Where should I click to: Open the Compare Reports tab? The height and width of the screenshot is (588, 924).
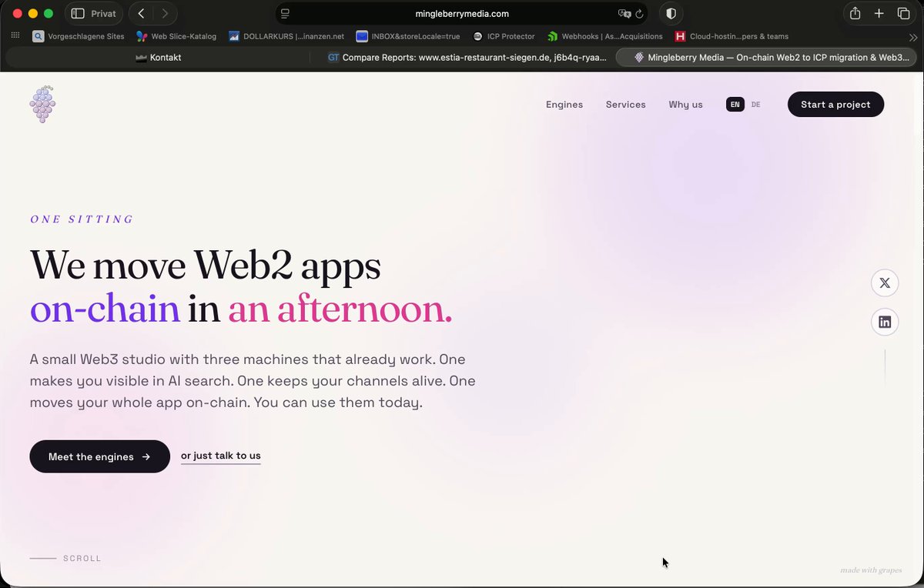click(x=467, y=58)
